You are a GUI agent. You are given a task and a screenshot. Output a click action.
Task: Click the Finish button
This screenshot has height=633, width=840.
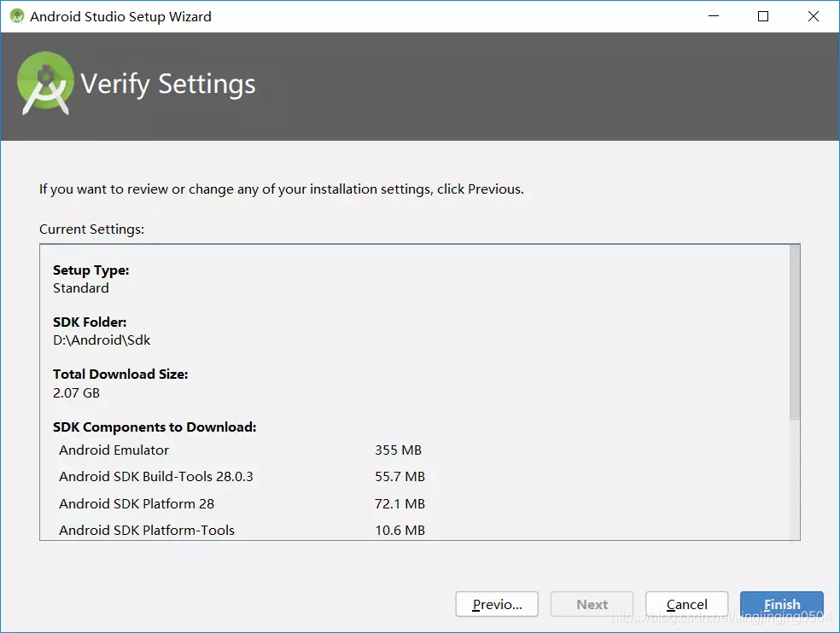[x=782, y=604]
